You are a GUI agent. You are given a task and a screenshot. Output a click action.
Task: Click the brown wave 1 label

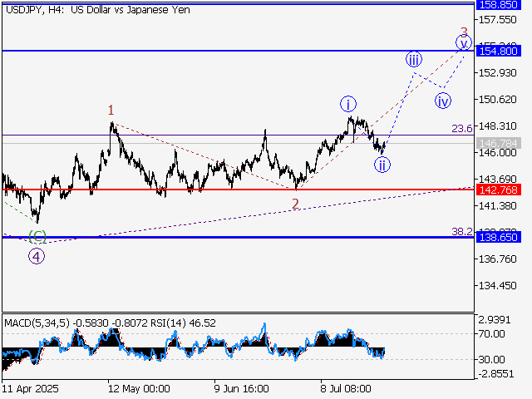[111, 110]
